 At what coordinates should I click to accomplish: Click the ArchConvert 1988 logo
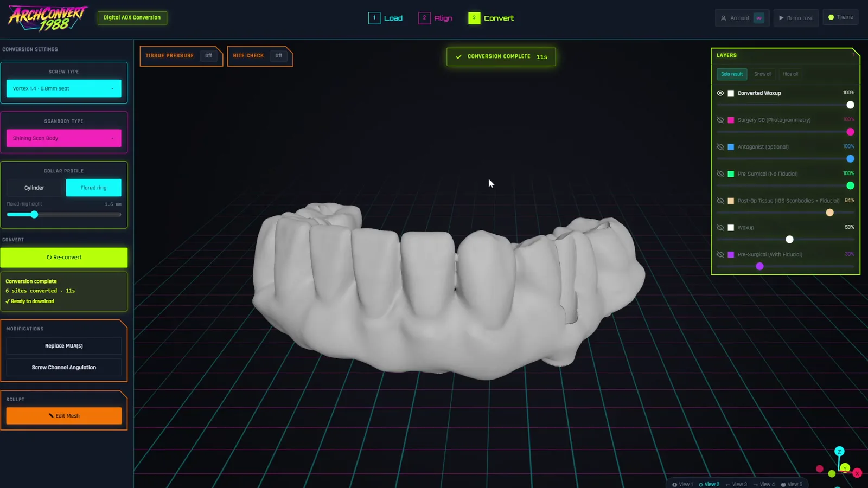pos(48,18)
